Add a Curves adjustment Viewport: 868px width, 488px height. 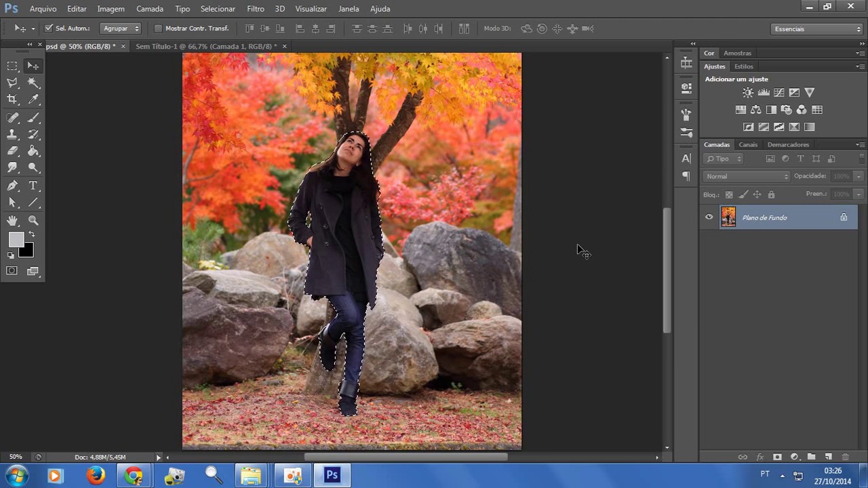click(778, 93)
